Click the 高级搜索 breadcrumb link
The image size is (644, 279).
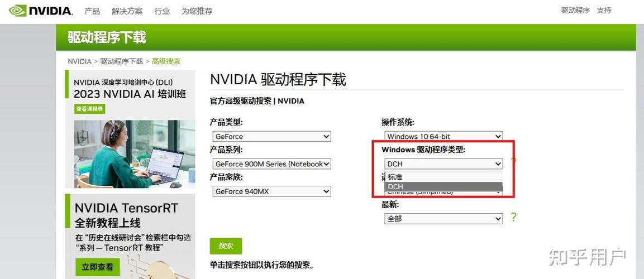click(166, 61)
